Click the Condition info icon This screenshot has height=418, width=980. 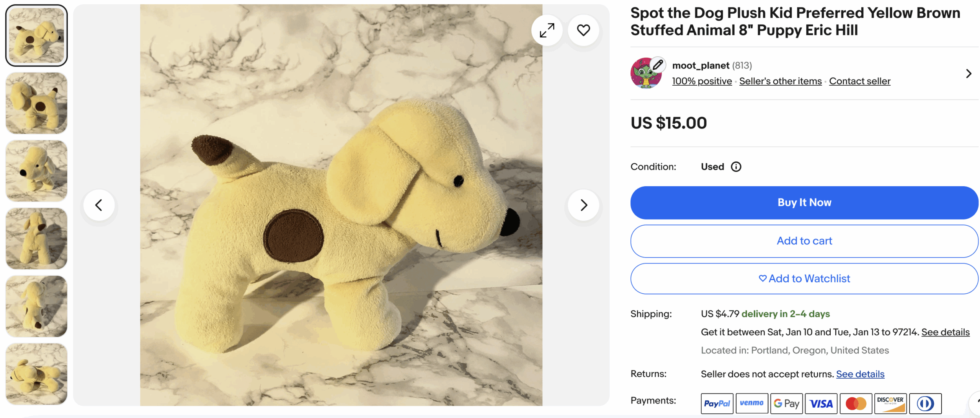(736, 167)
